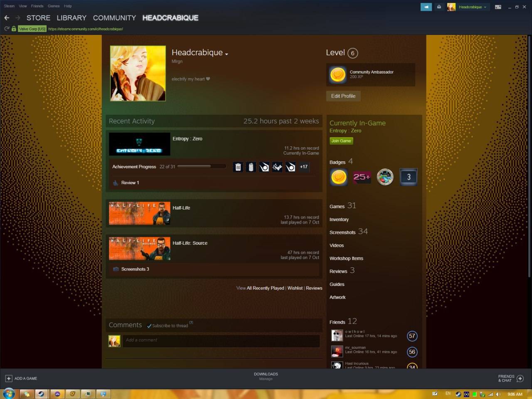Open the Help menu
The height and width of the screenshot is (399, 532).
[x=68, y=6]
